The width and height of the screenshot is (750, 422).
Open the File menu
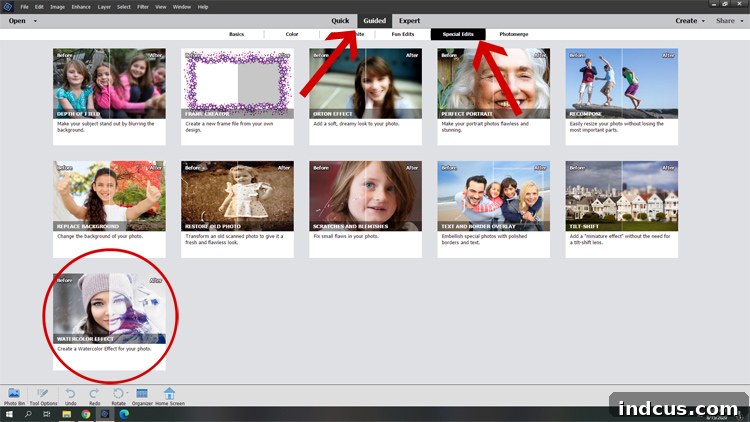(x=24, y=7)
